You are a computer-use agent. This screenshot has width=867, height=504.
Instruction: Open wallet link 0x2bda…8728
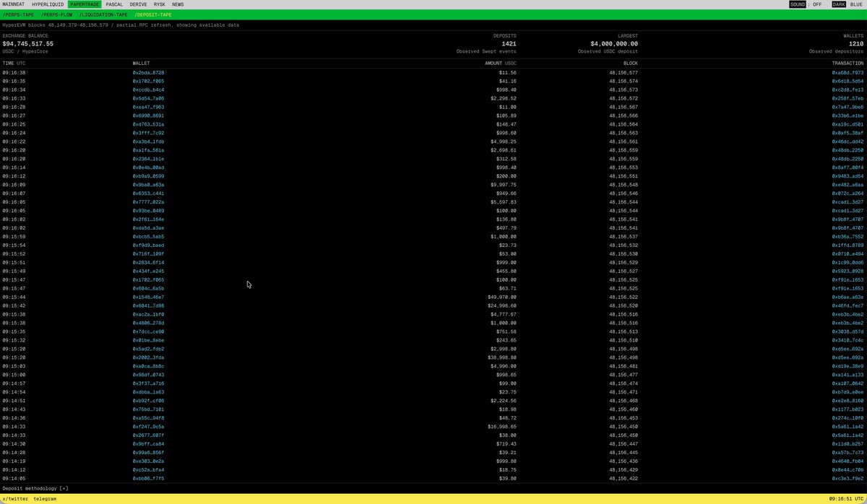[x=148, y=73]
